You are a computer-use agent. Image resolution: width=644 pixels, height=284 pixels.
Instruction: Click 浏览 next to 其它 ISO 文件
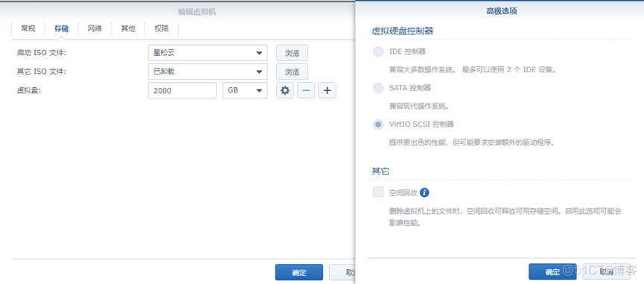point(292,72)
